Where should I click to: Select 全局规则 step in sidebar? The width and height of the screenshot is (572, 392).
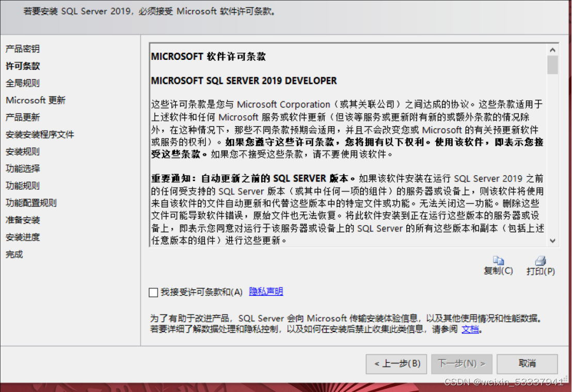click(x=23, y=83)
